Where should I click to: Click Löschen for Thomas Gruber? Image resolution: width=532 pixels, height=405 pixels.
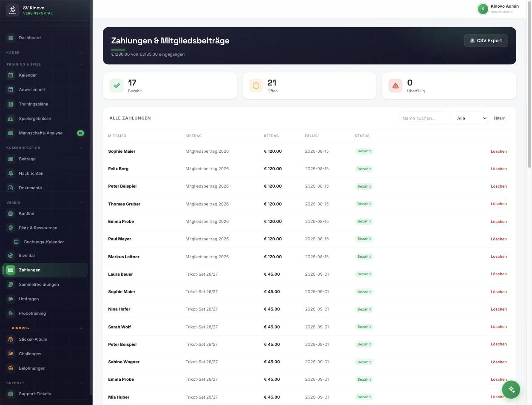[498, 204]
